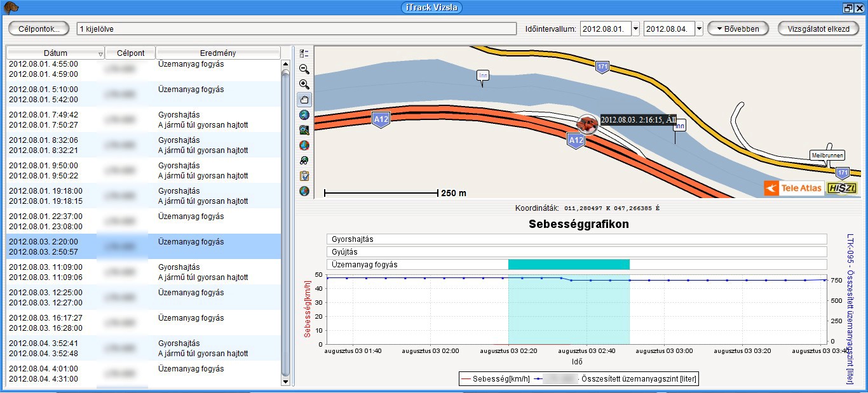Click the binoculars with globe icon
The height and width of the screenshot is (393, 868).
(304, 161)
